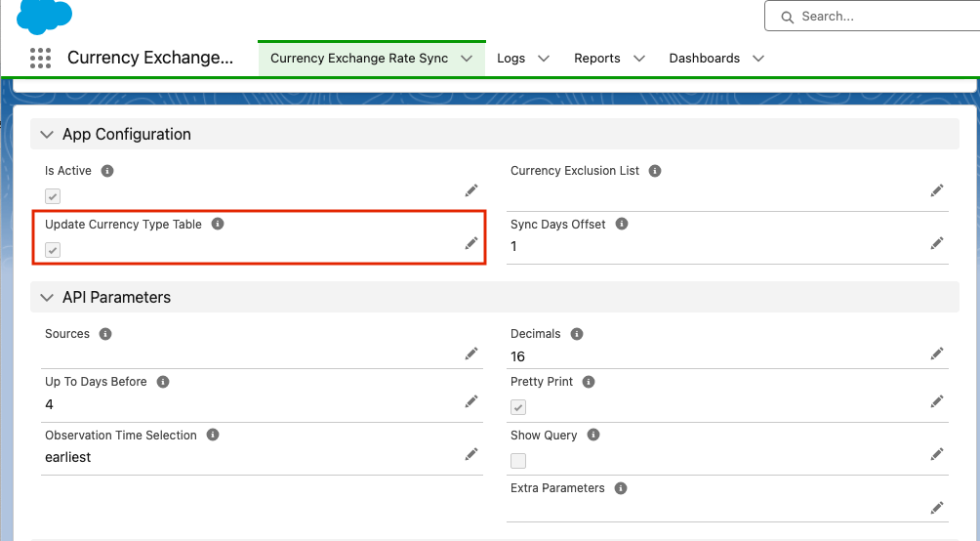Show info icon for Decimals
Image resolution: width=980 pixels, height=541 pixels.
tap(577, 334)
